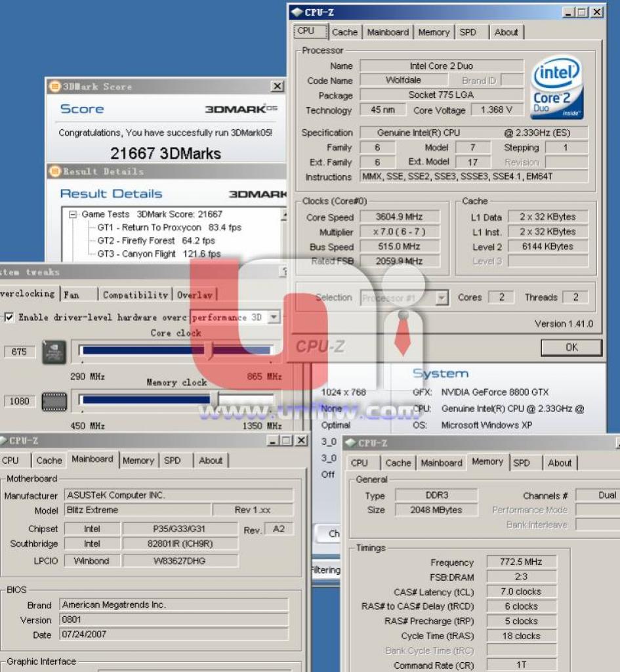Click the GPU core chip icon
The width and height of the screenshot is (620, 672).
click(54, 352)
